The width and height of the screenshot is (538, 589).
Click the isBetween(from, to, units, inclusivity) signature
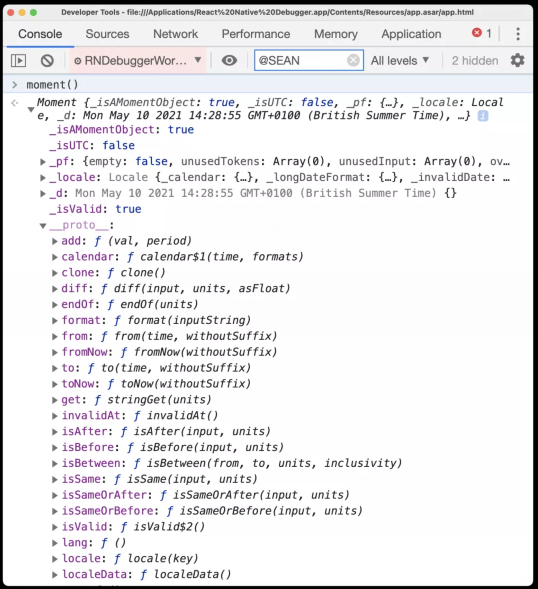pos(274,463)
